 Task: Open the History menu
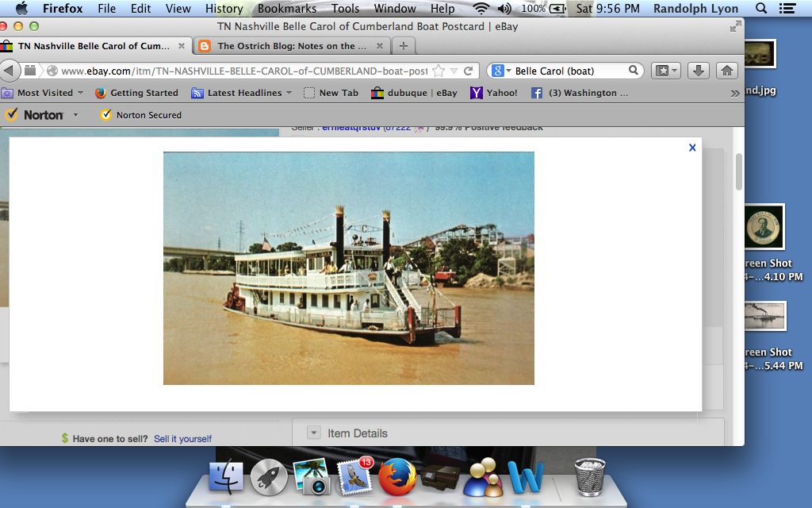click(224, 9)
